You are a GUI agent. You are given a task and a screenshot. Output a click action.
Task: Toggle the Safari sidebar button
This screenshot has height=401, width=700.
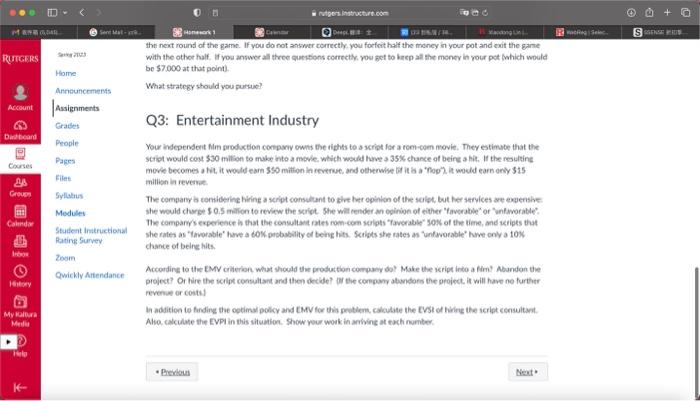[x=52, y=13]
